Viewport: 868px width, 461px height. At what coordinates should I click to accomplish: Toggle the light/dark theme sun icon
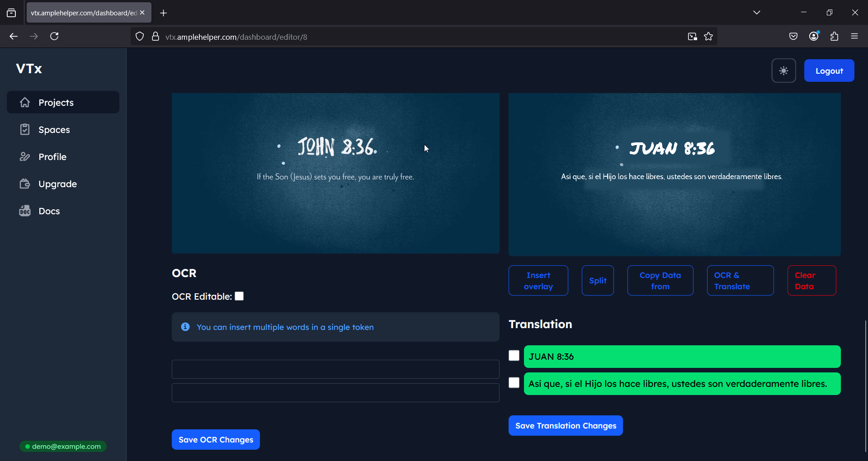[x=783, y=71]
